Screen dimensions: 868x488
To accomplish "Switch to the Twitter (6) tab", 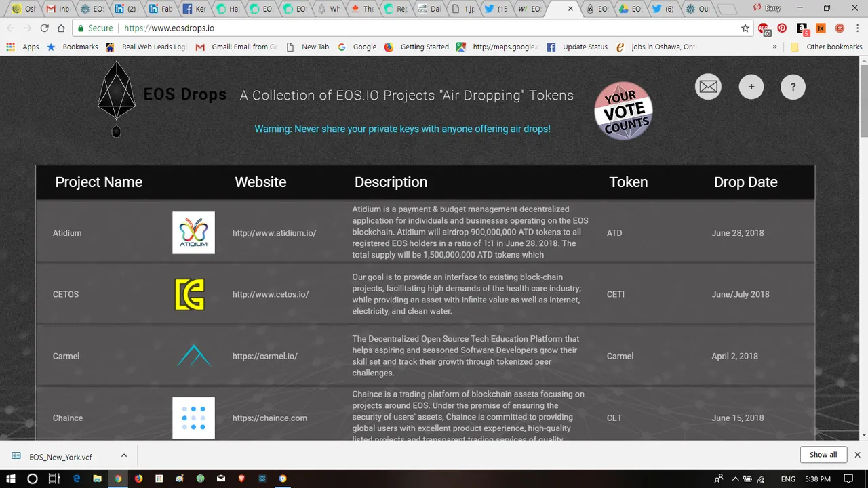I will (664, 9).
